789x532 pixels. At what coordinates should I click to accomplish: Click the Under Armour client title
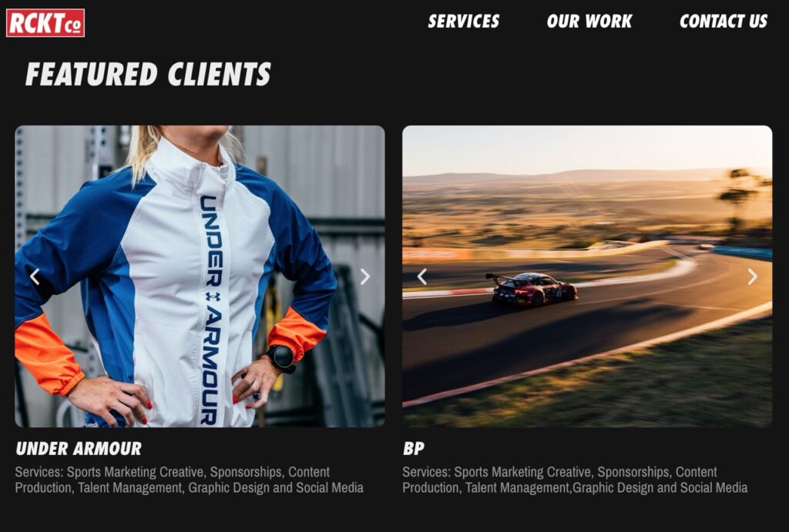coord(79,449)
